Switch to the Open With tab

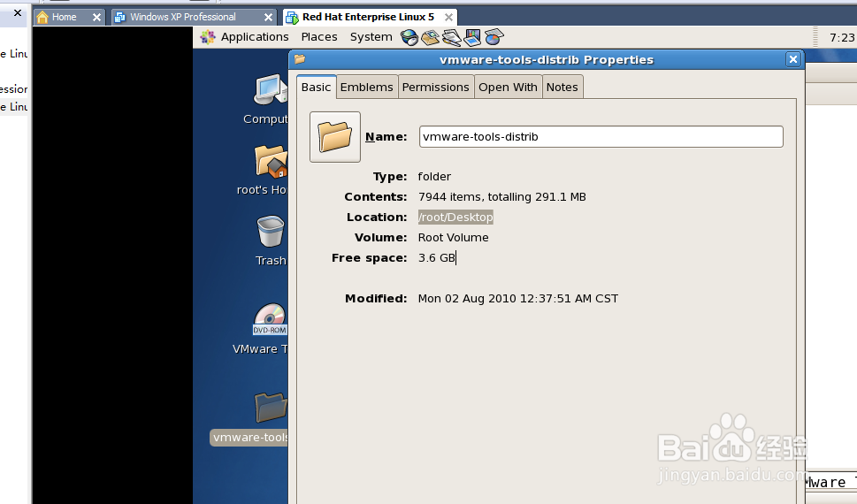508,88
